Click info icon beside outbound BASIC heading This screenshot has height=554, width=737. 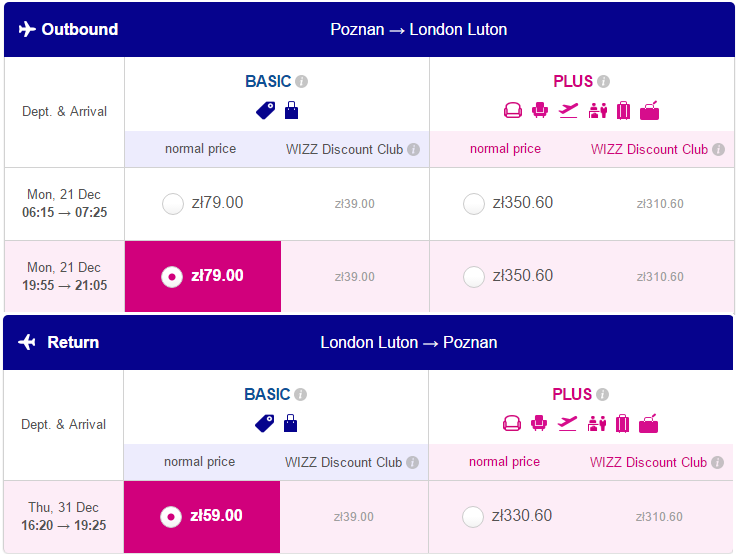pos(302,82)
